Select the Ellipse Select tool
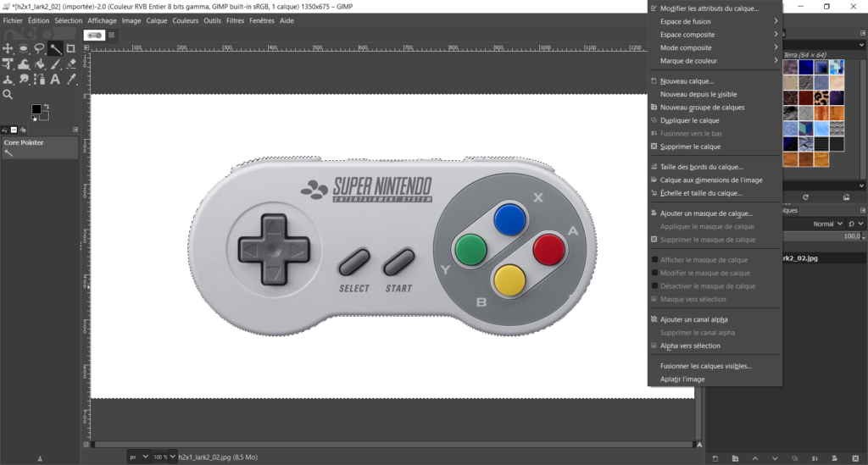 point(24,48)
